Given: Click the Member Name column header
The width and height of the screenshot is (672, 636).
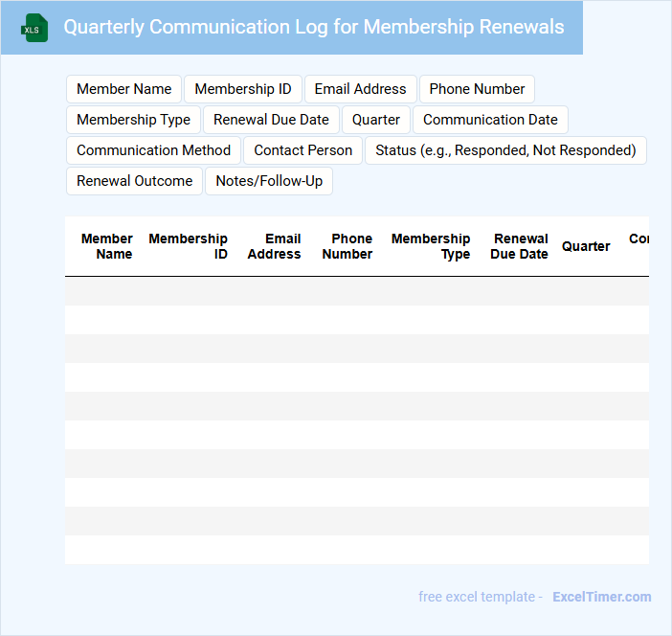Looking at the screenshot, I should coord(107,246).
